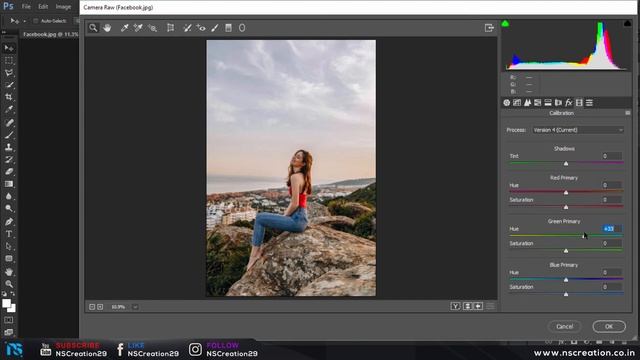The image size is (640, 360).
Task: Select the Radial Filter tool
Action: pos(242,28)
